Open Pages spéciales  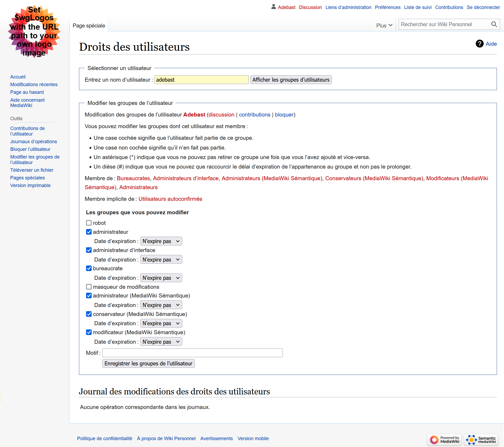(x=27, y=178)
